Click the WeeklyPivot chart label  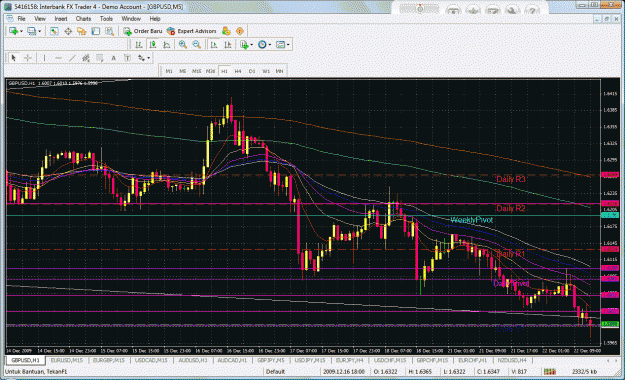[472, 220]
